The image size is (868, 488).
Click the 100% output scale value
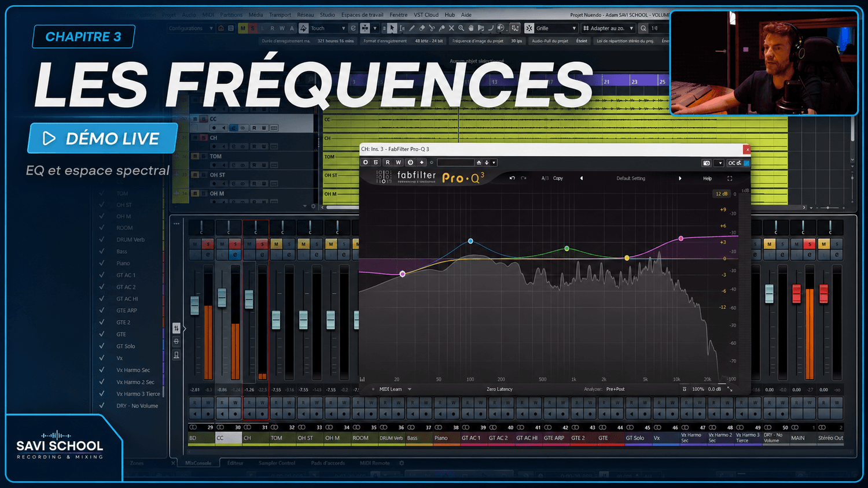click(x=698, y=389)
